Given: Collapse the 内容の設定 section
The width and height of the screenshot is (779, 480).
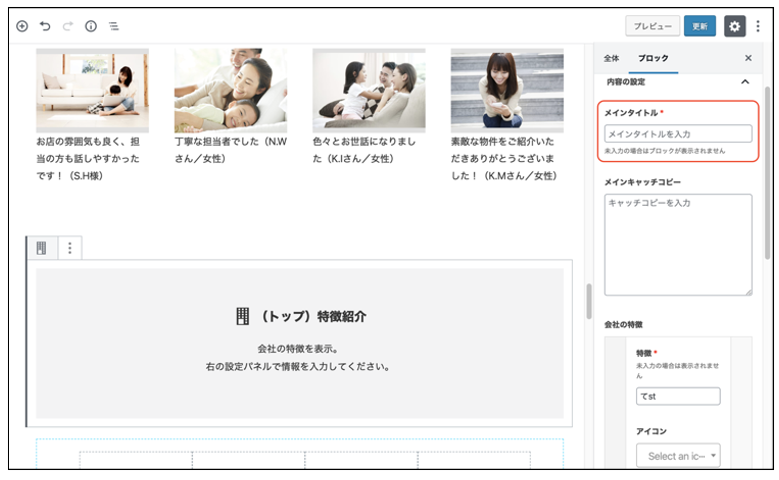Looking at the screenshot, I should 745,82.
